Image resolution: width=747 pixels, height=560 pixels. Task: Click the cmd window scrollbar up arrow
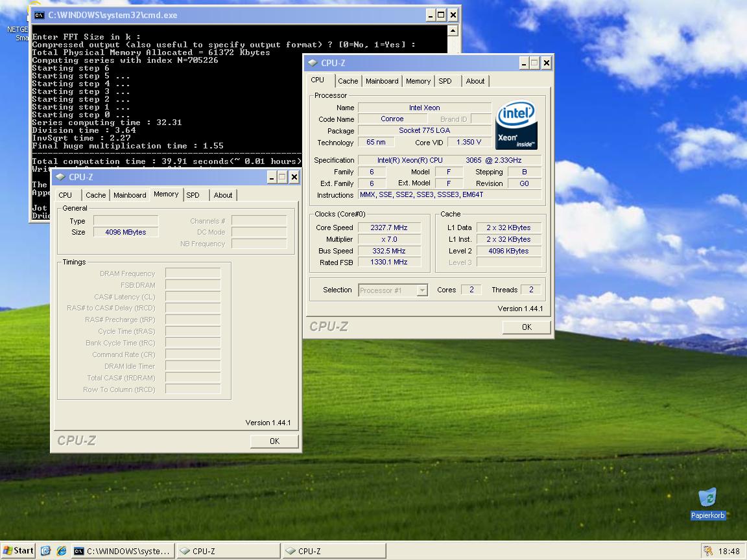pos(453,30)
